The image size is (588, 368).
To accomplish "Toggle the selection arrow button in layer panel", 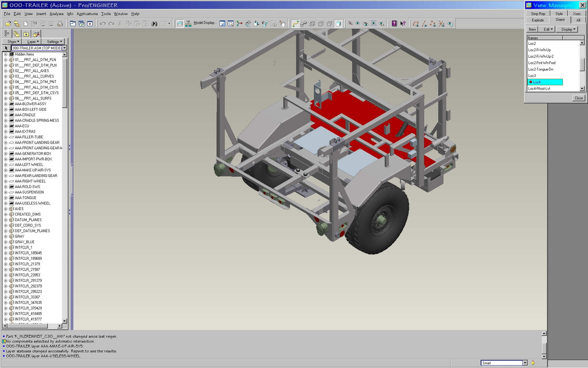I will coord(6,48).
